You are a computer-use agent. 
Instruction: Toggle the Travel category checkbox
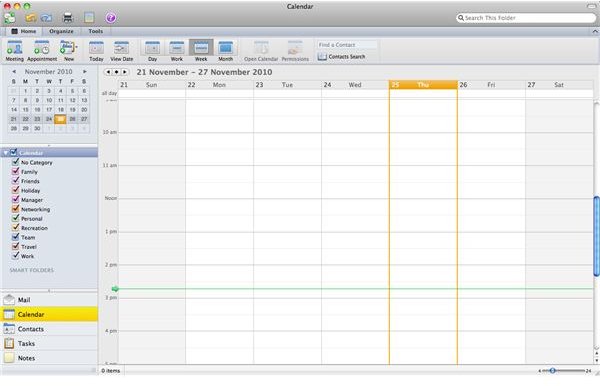tap(15, 246)
